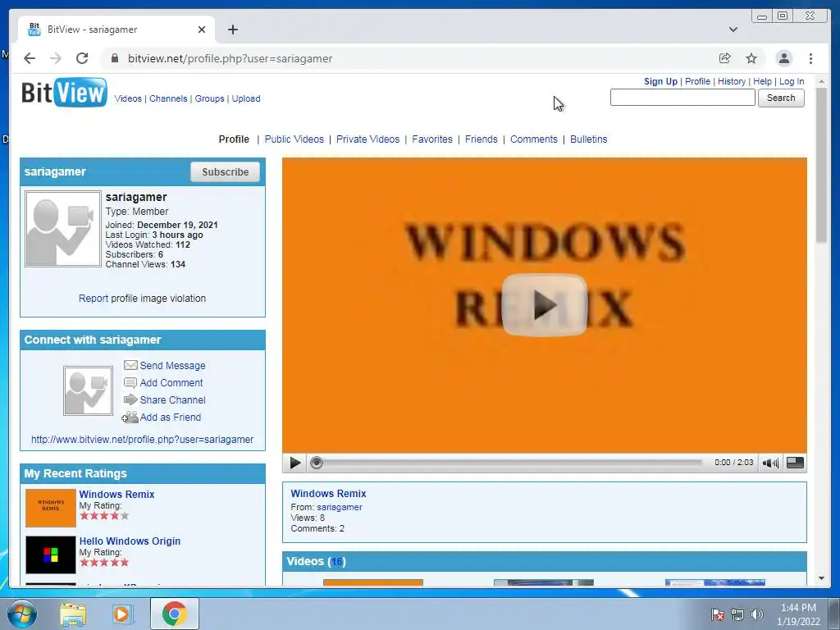
Task: Open the Hello Windows Origin thumbnail
Action: tap(51, 555)
